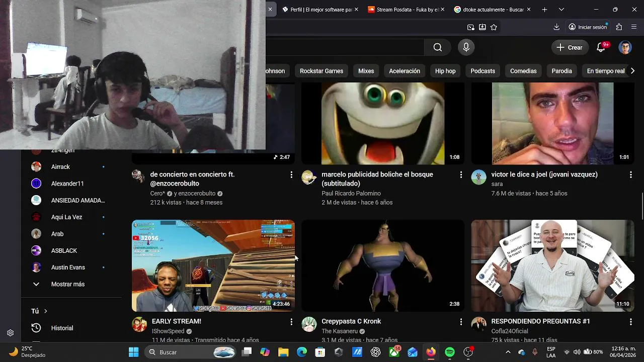Viewport: 644px width, 362px height.
Task: Switch to the Stream Posdata Fuka tab
Action: 407,10
